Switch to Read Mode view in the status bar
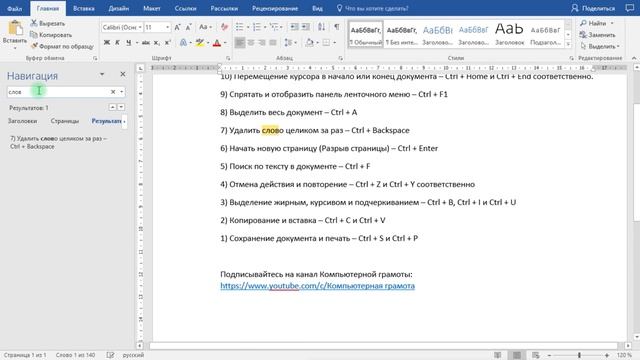Screen dimensions: 640x360 coord(498,355)
